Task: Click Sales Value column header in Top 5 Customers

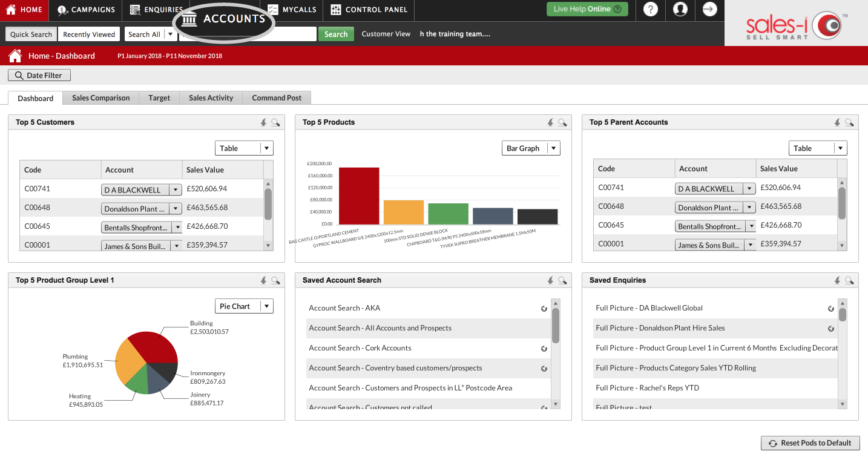Action: [x=223, y=170]
